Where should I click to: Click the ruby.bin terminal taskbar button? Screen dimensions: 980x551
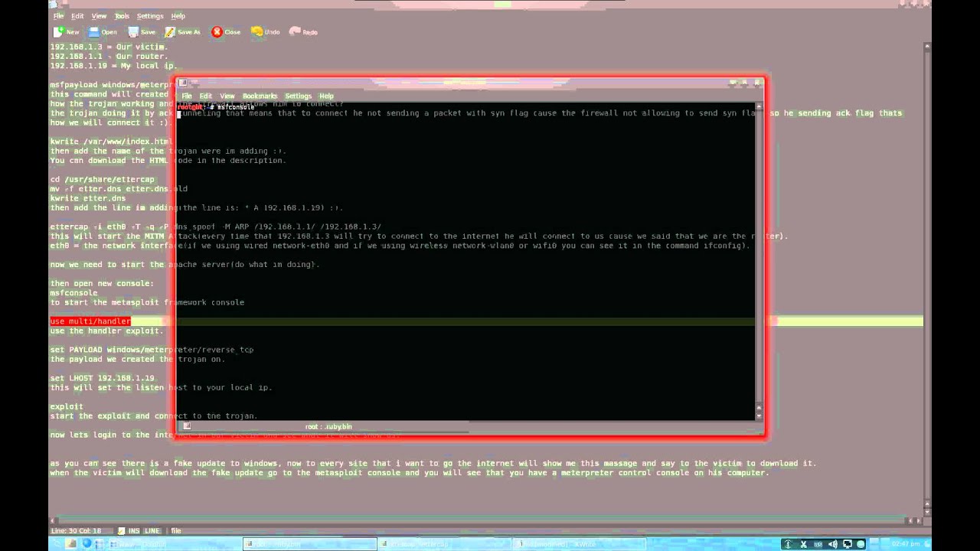[x=310, y=544]
